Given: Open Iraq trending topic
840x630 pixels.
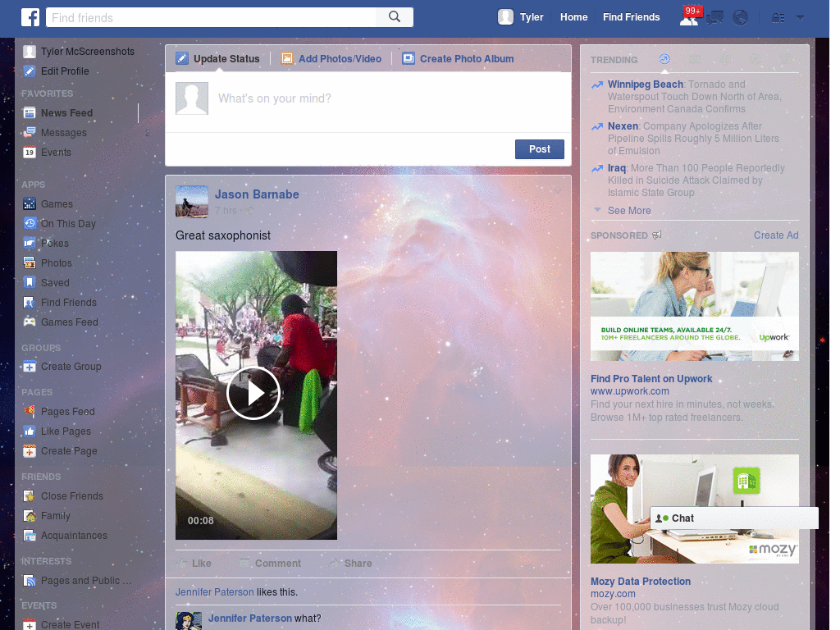Looking at the screenshot, I should tap(617, 167).
